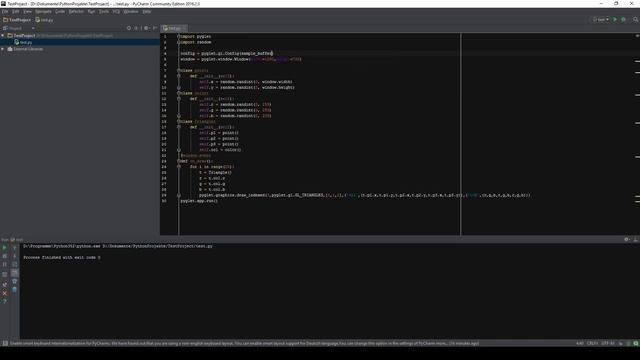Image resolution: width=640 pixels, height=360 pixels.
Task: Open the VCS menu
Action: click(x=116, y=11)
